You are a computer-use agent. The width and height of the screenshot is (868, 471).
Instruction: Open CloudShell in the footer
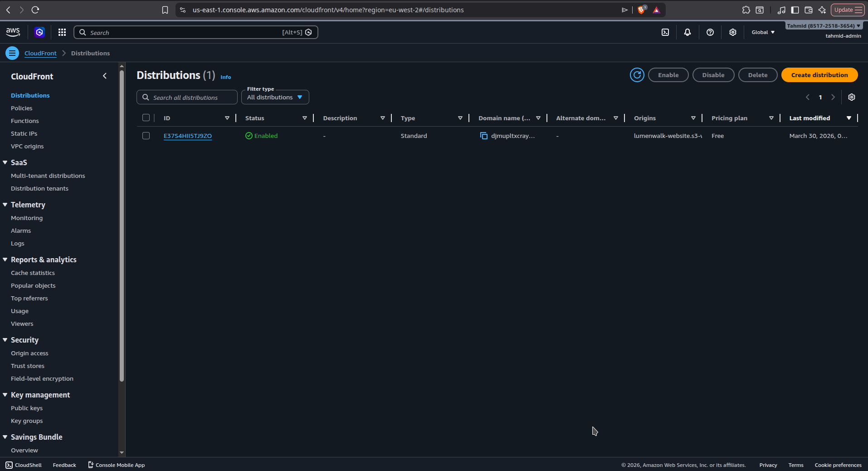[24, 465]
